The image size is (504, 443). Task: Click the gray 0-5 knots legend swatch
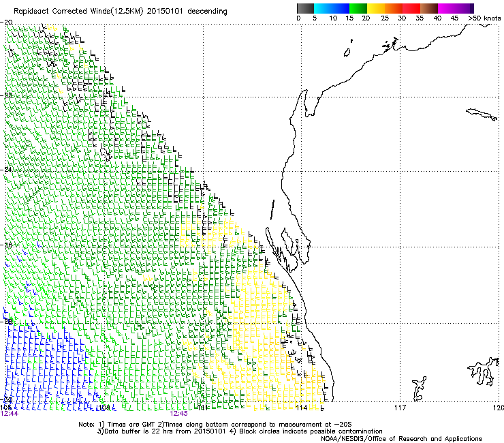click(x=305, y=8)
